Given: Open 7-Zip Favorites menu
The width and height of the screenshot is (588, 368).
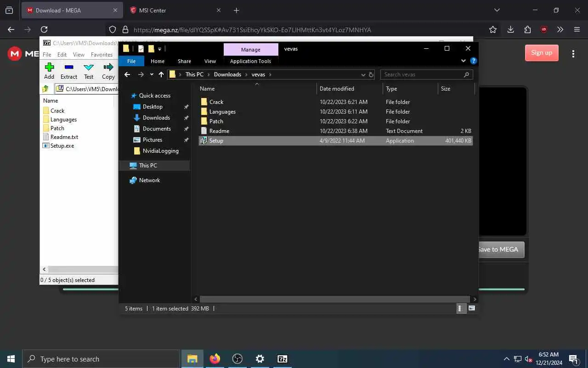Looking at the screenshot, I should coord(102,54).
